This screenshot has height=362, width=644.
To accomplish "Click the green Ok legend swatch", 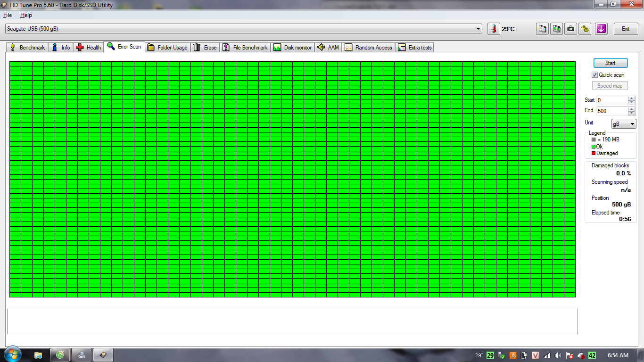I will point(594,147).
